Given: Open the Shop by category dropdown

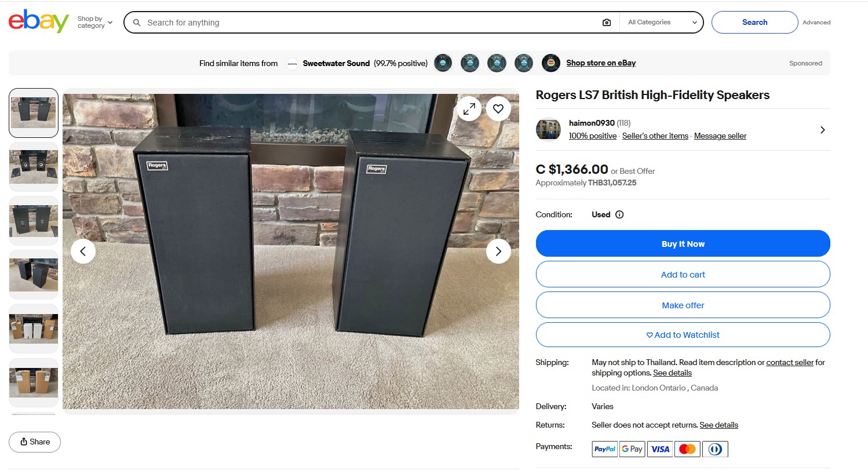Looking at the screenshot, I should (94, 23).
